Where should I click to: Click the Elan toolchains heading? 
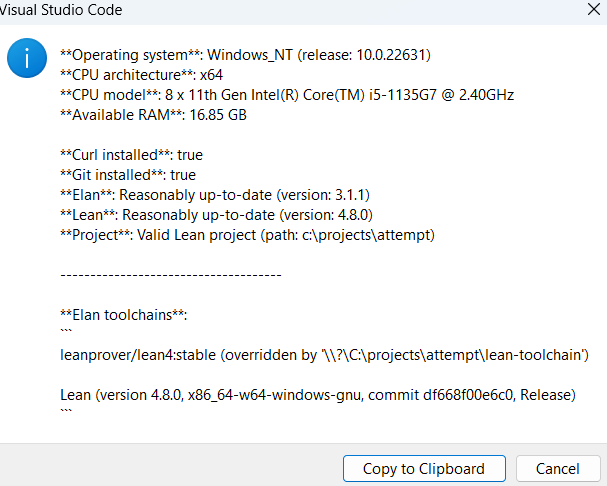(124, 315)
